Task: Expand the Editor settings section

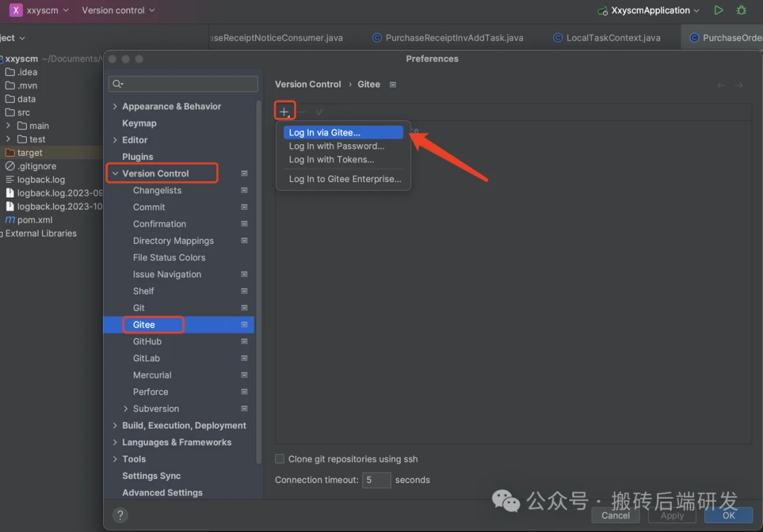Action: pyautogui.click(x=115, y=140)
